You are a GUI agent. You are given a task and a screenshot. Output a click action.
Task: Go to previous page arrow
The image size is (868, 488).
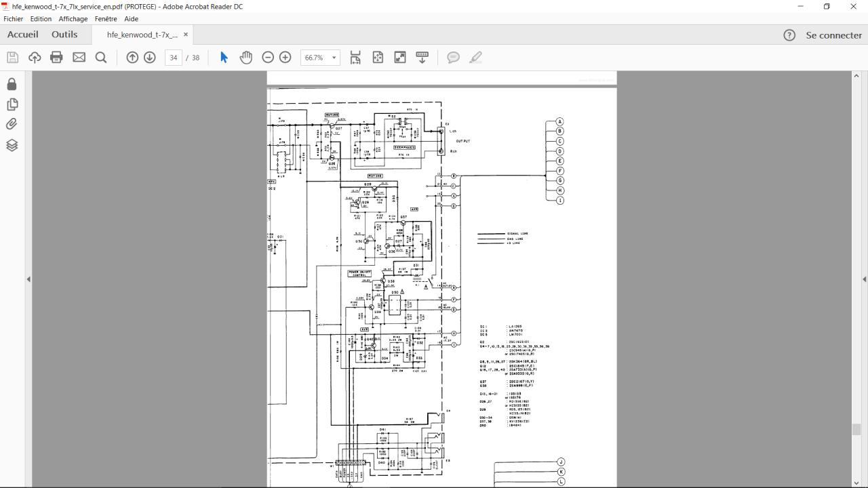point(132,58)
